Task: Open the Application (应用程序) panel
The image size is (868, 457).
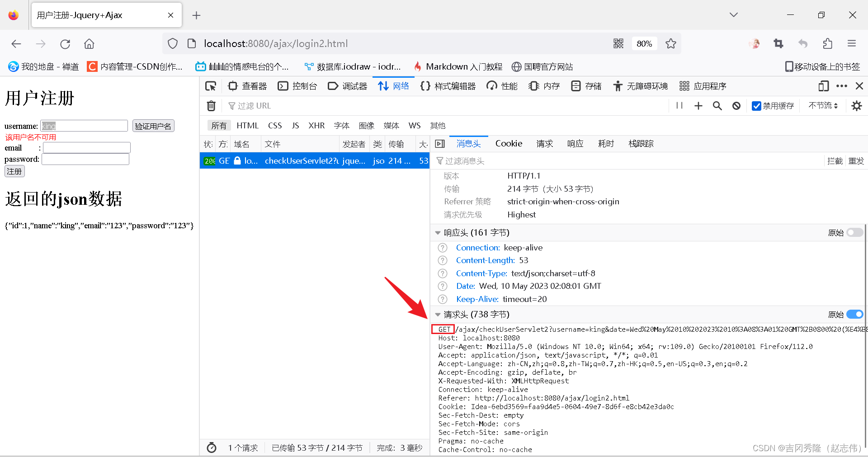Action: click(x=703, y=86)
